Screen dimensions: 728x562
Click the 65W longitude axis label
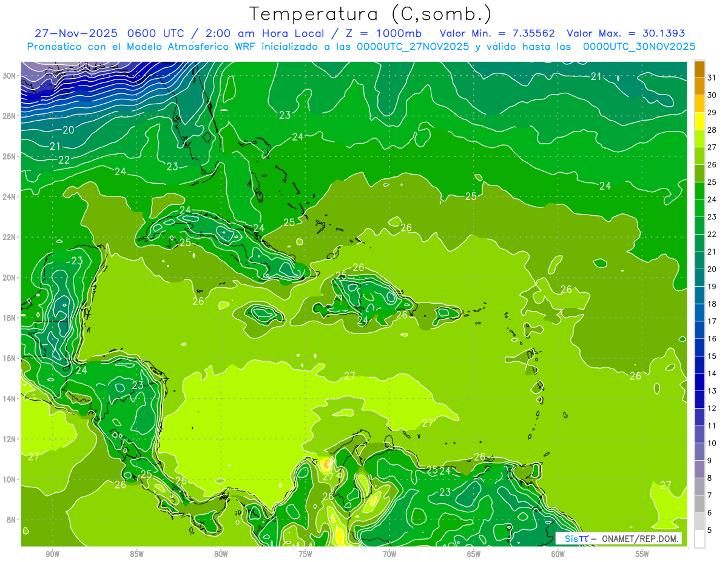pyautogui.click(x=474, y=554)
